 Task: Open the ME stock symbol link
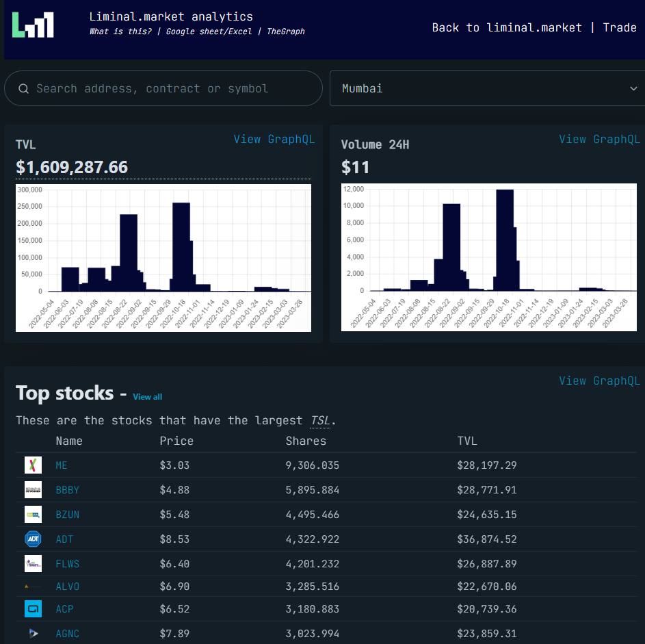(x=62, y=465)
